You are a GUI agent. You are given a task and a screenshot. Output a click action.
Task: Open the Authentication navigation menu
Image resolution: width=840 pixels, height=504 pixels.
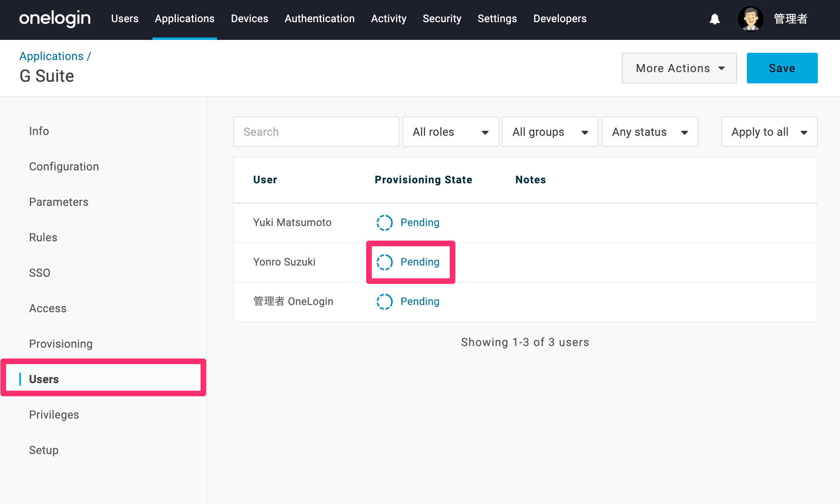[x=320, y=19]
